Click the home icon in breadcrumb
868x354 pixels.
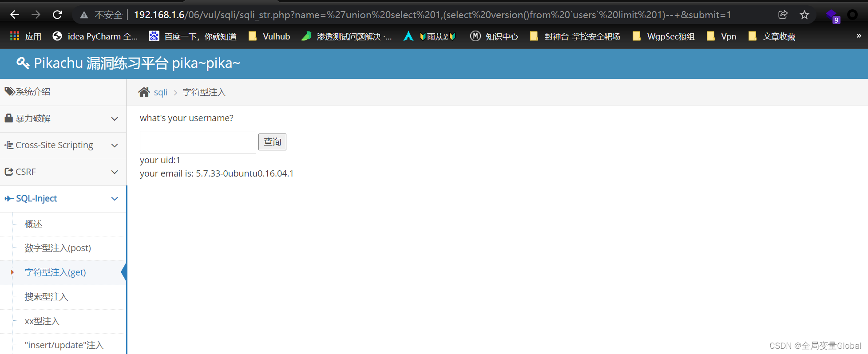(144, 92)
